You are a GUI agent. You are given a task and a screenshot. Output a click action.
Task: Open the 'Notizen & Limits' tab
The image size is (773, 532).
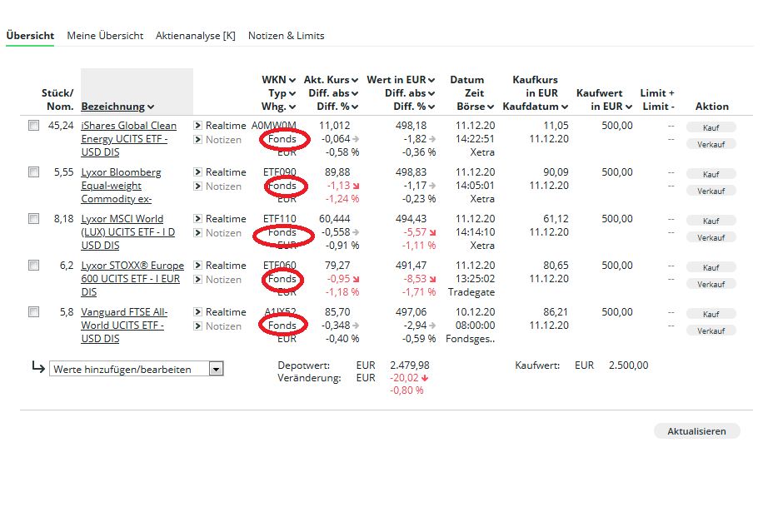[x=286, y=36]
